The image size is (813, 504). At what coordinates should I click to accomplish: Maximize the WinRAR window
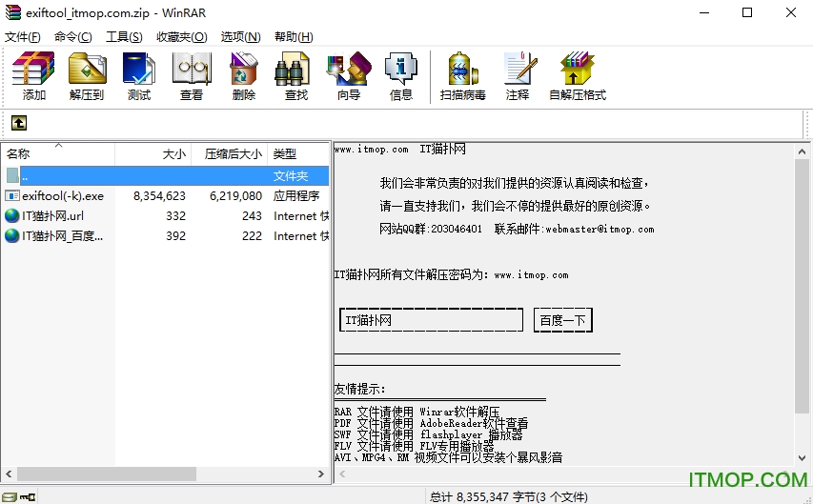[x=747, y=12]
